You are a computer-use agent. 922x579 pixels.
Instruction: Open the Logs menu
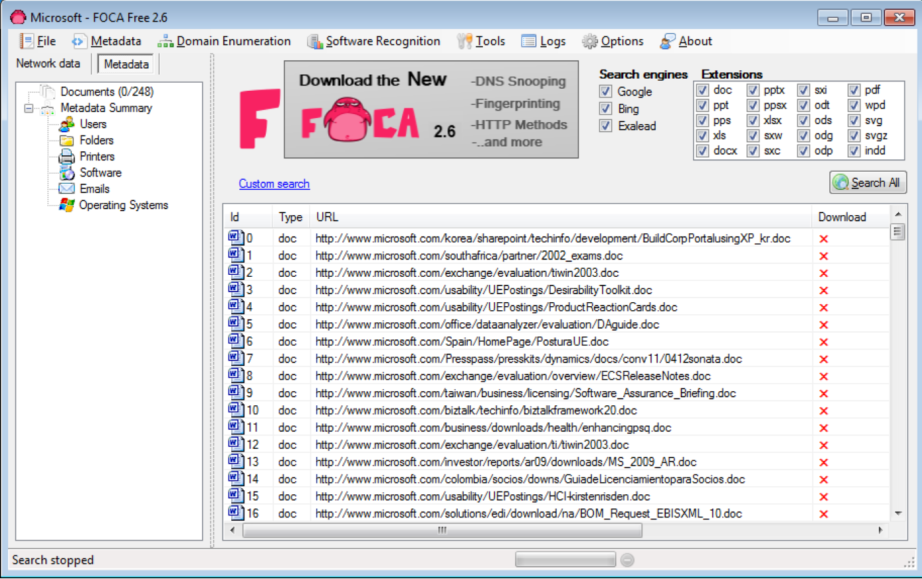(x=544, y=41)
